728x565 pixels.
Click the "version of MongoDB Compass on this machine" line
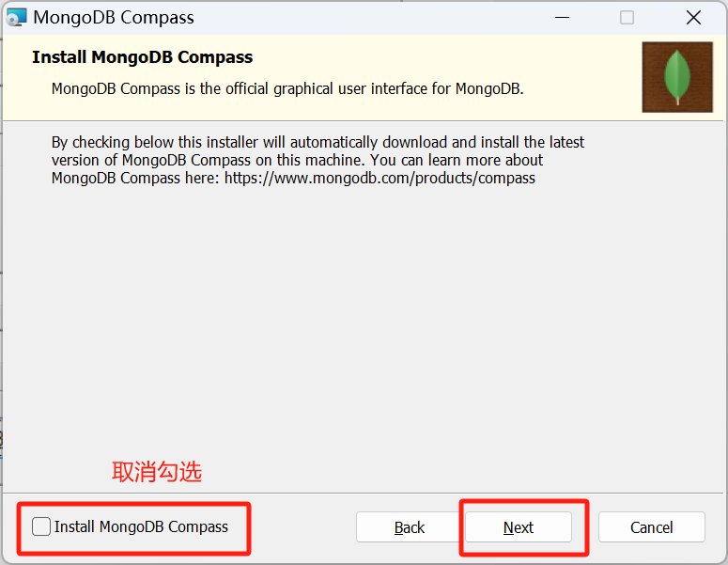[x=297, y=160]
